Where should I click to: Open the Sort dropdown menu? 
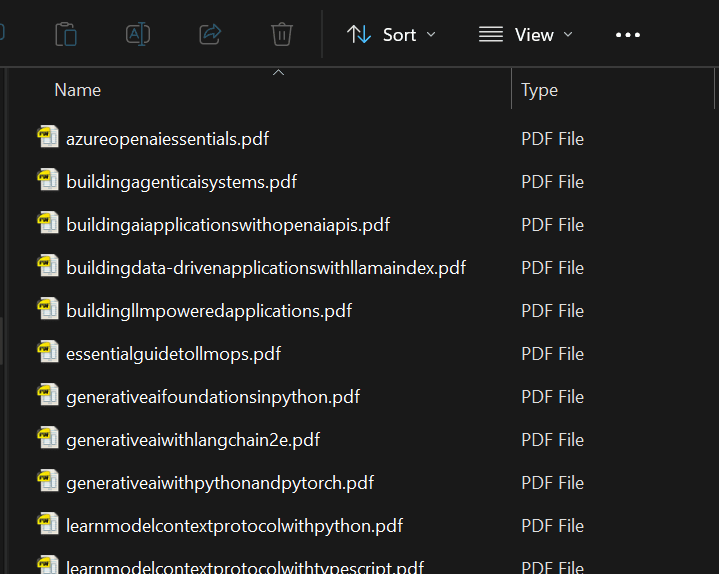point(391,35)
